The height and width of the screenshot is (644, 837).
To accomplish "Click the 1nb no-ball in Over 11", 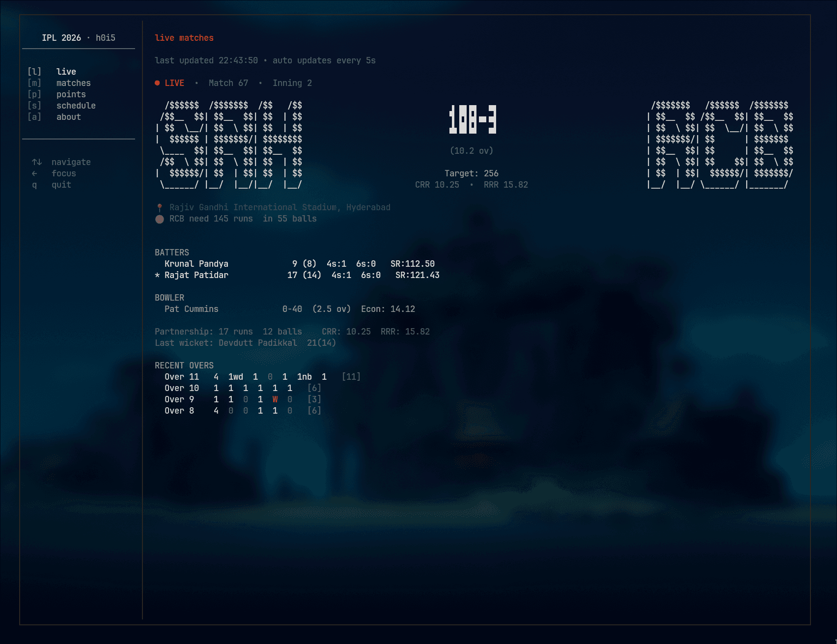I will [x=305, y=377].
